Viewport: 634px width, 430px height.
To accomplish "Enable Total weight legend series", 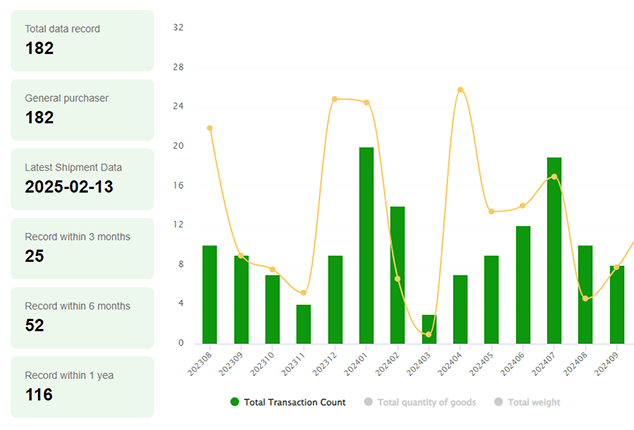I will click(527, 402).
